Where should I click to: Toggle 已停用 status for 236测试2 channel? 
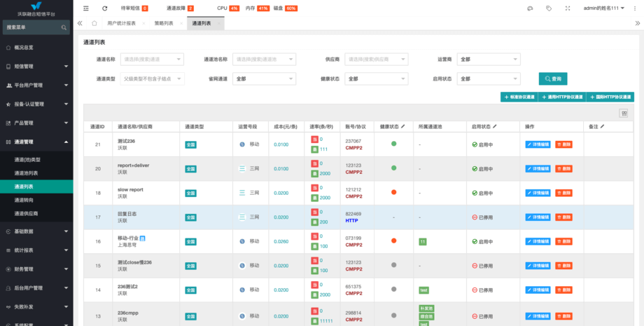(x=482, y=290)
